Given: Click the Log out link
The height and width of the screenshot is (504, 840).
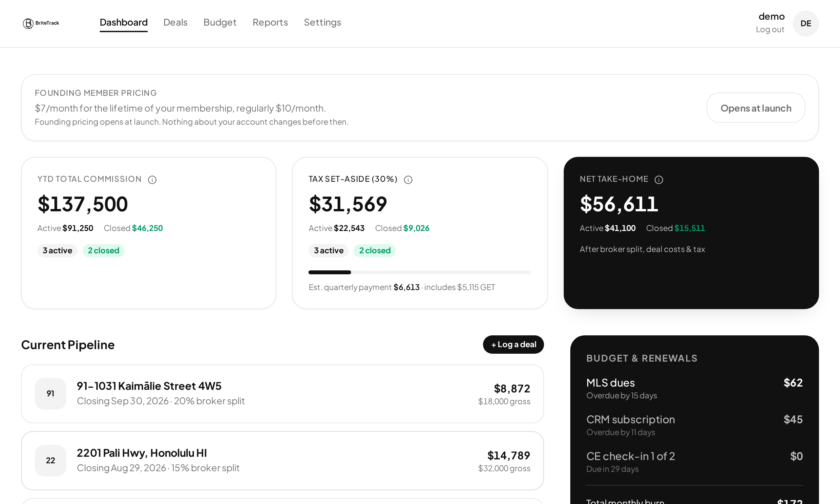Looking at the screenshot, I should [770, 30].
